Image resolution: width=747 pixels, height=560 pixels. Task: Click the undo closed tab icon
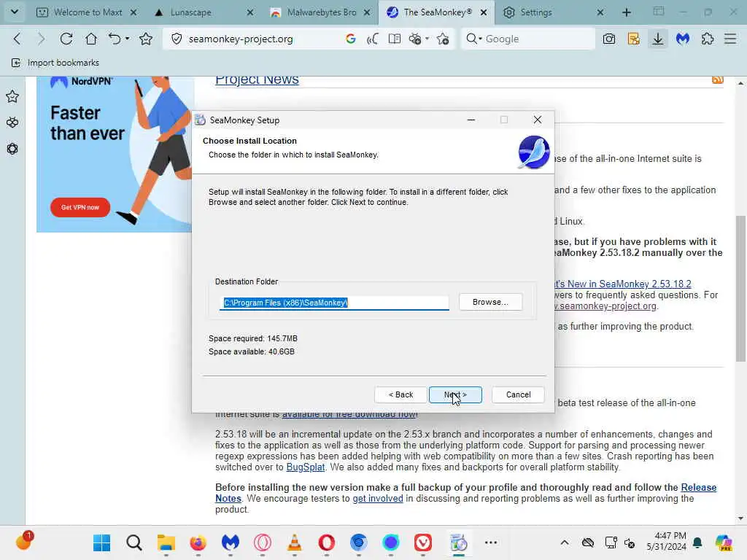tap(115, 39)
